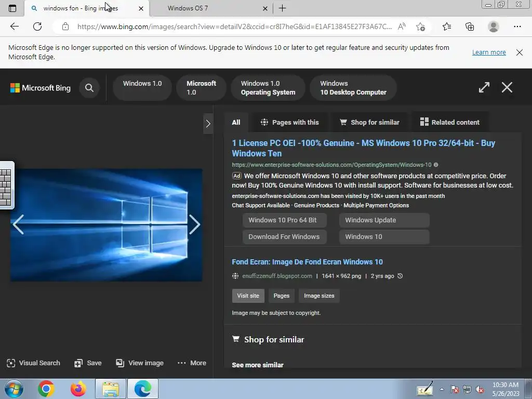Switch to the All tab
532x399 pixels.
(x=236, y=123)
